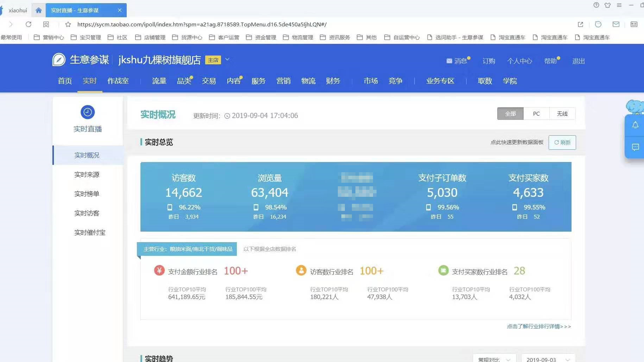The image size is (644, 362).
Task: Click the 支付子订单数 value 5,030
Action: click(442, 193)
